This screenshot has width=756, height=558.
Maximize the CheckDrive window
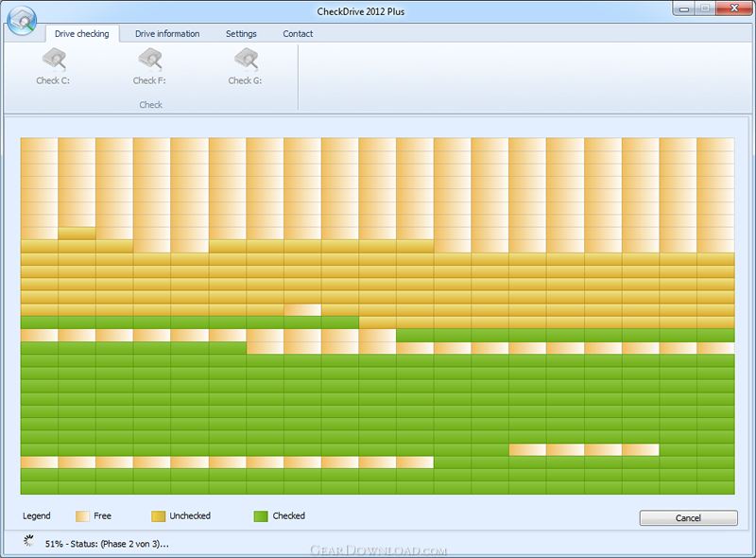(705, 9)
